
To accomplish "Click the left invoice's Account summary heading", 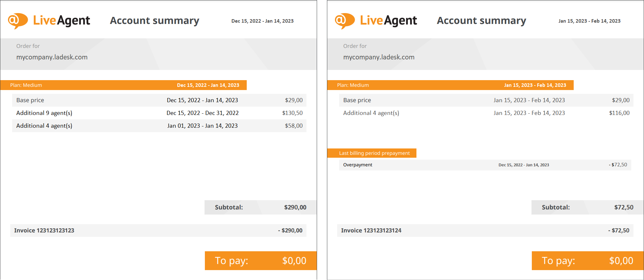I will [x=154, y=21].
